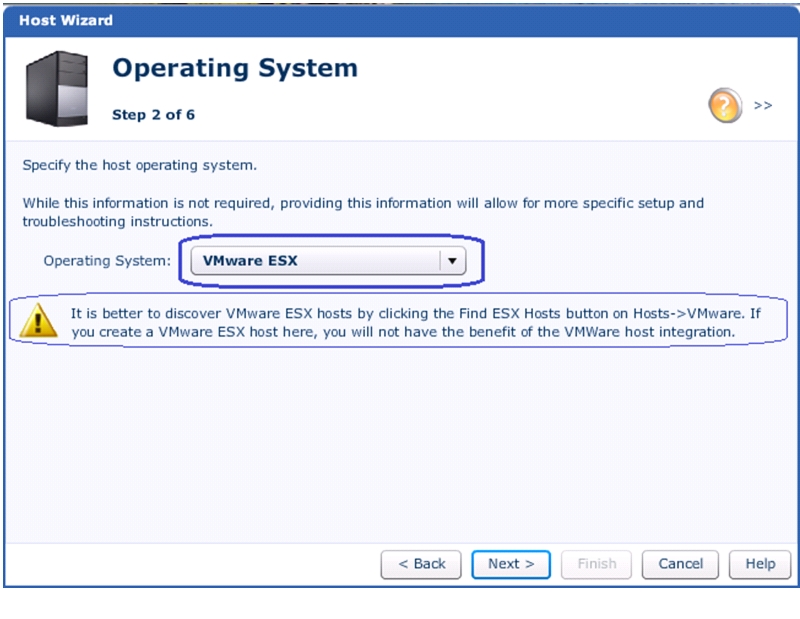Click the 'Host Wizard' title bar text

click(66, 20)
